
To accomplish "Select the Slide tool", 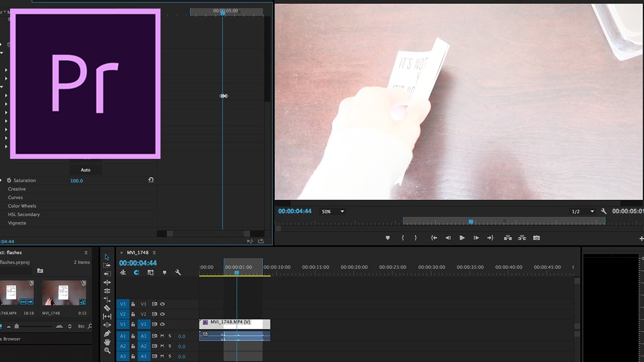I will tap(107, 325).
